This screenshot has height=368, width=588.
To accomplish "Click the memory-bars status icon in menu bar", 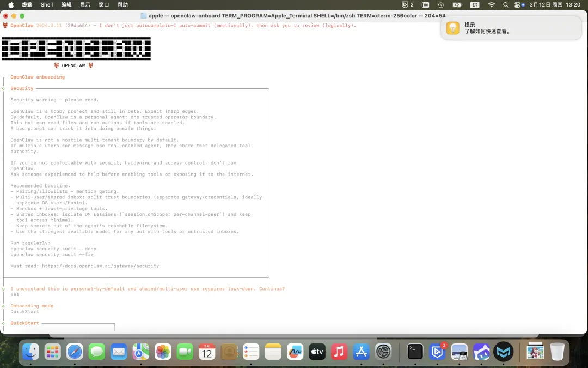I will click(425, 4).
